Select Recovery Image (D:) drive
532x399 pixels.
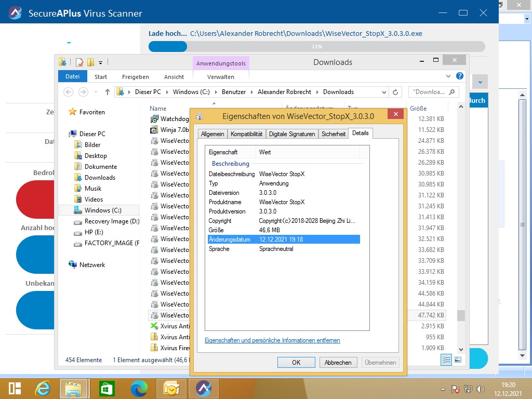point(107,221)
